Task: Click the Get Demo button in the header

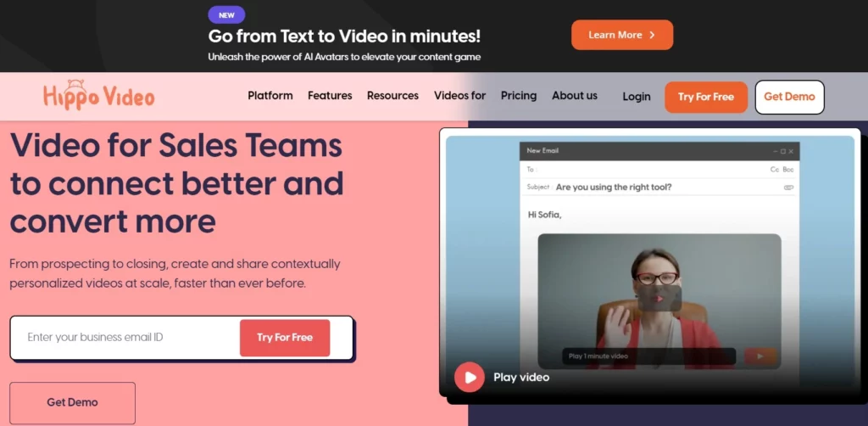Action: [789, 97]
